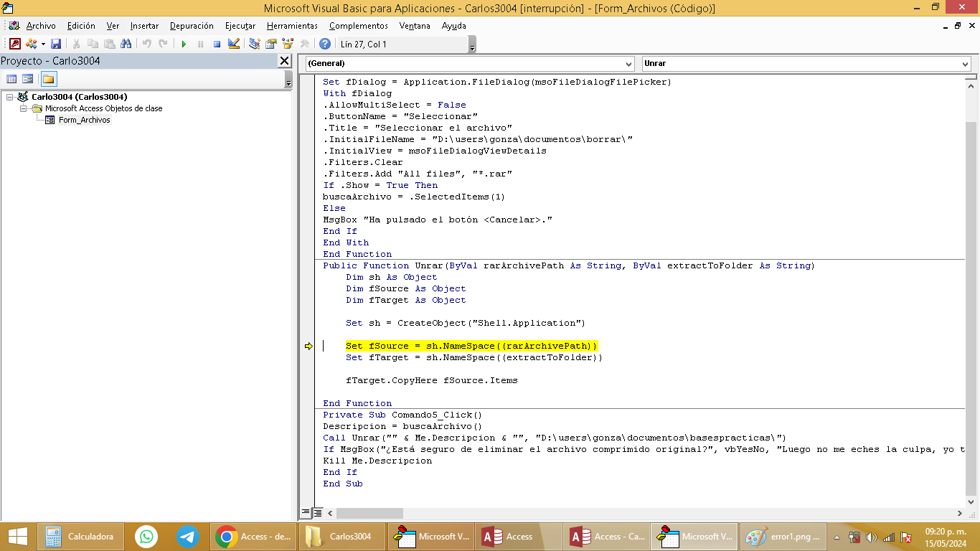Save the project with the floppy disk icon
The height and width of the screenshot is (551, 980).
55,44
